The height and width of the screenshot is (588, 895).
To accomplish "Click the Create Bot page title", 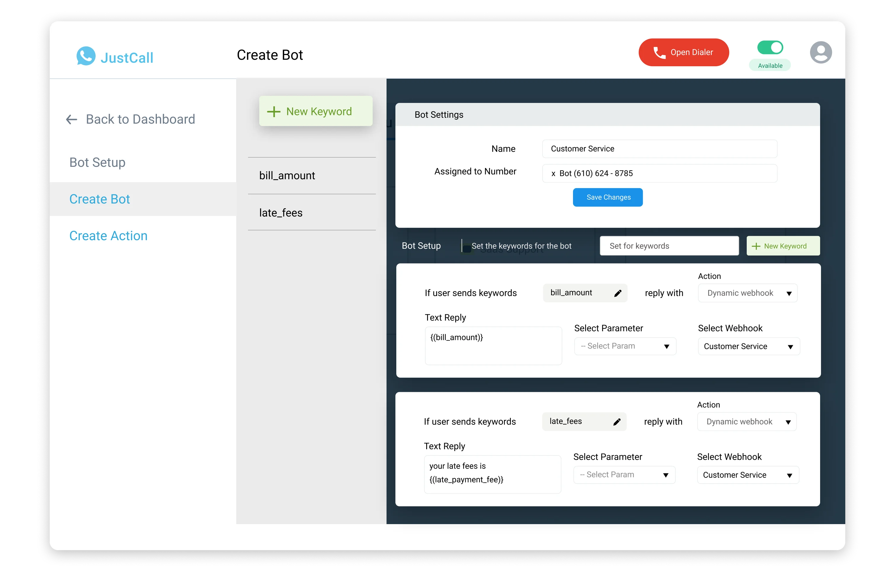I will pos(270,55).
